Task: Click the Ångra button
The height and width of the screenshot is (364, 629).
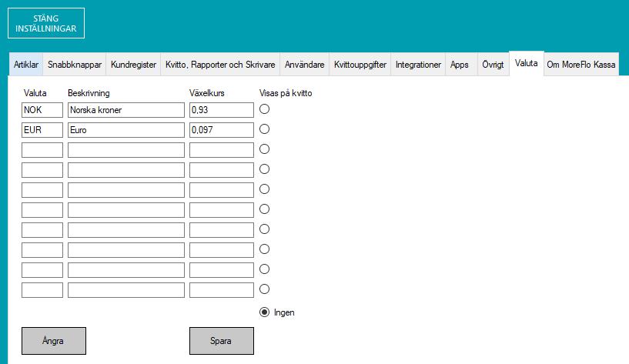Action: (x=54, y=341)
